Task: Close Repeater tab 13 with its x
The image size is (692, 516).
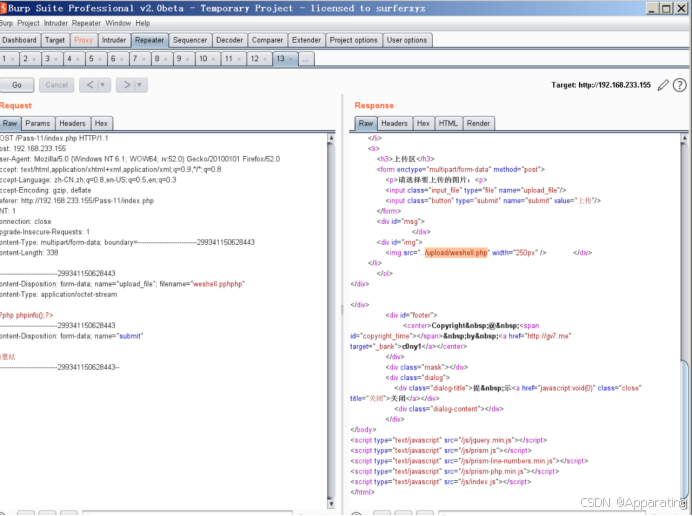Action: click(x=291, y=59)
